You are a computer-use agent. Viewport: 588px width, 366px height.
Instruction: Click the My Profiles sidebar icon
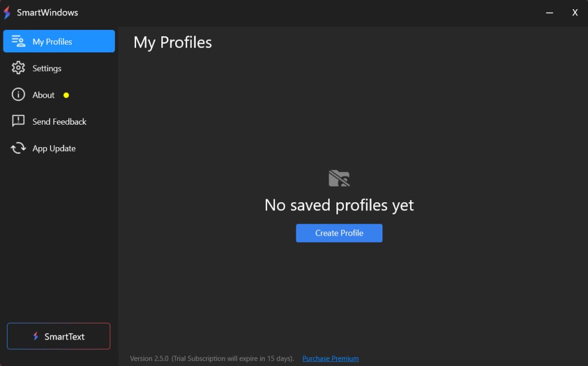pyautogui.click(x=18, y=41)
